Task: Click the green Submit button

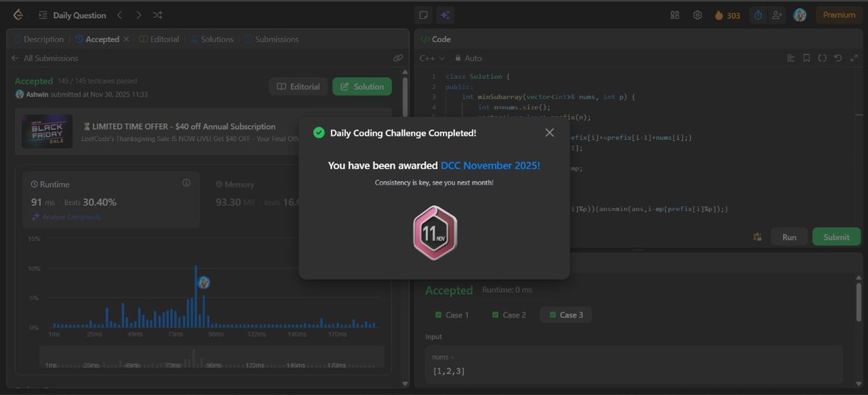Action: coord(836,237)
